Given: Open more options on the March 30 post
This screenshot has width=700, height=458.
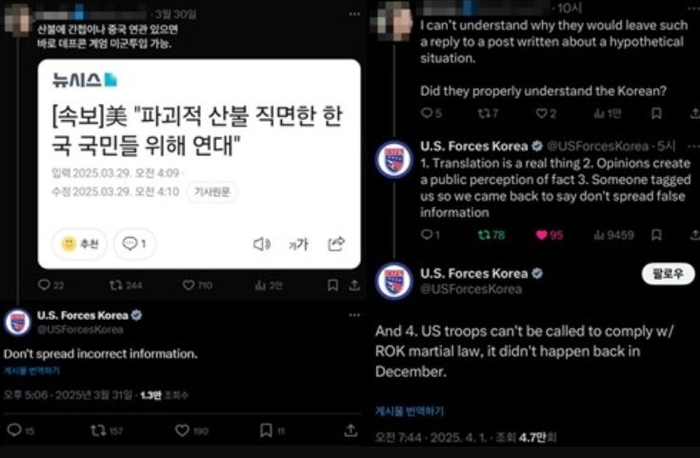Looking at the screenshot, I should click(x=354, y=14).
